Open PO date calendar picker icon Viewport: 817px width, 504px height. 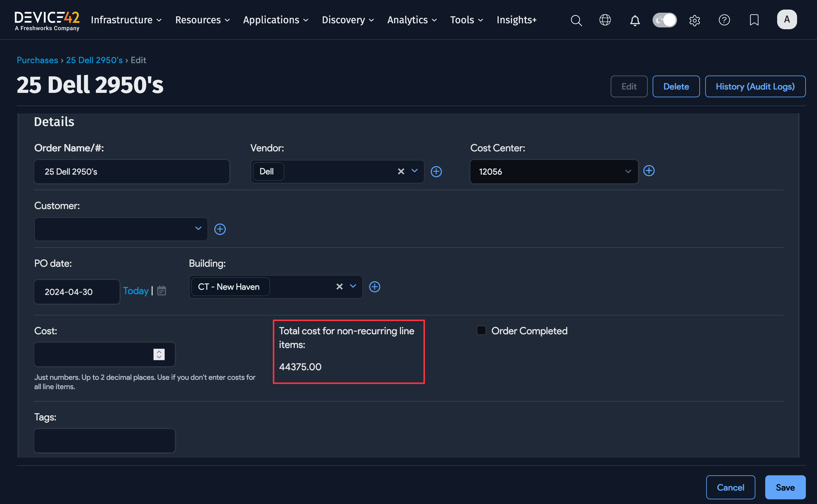point(162,291)
